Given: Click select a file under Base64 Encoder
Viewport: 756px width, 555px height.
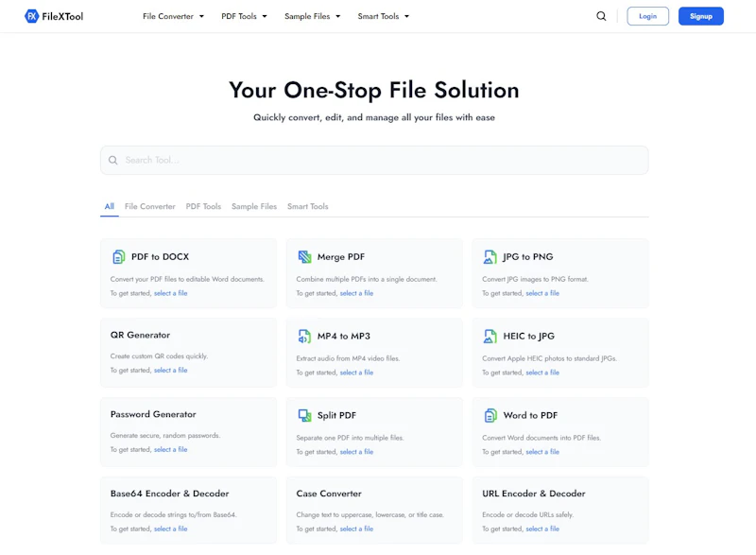Looking at the screenshot, I should point(171,529).
